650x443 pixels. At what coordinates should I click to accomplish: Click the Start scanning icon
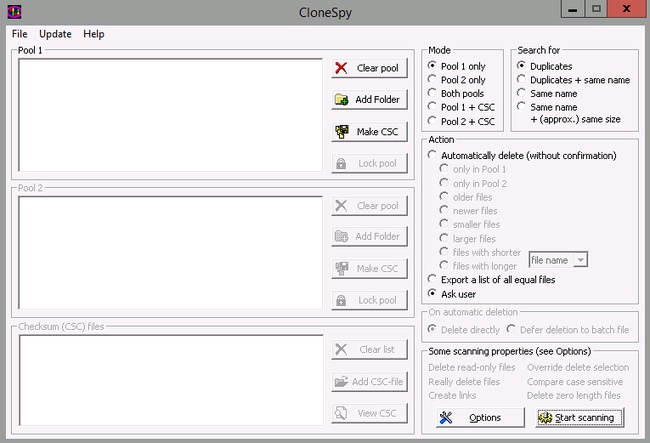click(x=545, y=417)
